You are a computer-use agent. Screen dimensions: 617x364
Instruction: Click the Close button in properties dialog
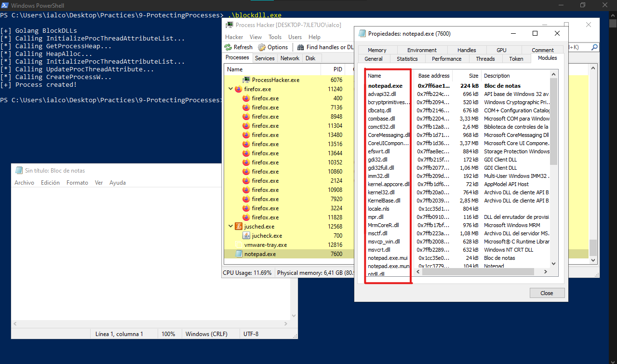point(547,293)
